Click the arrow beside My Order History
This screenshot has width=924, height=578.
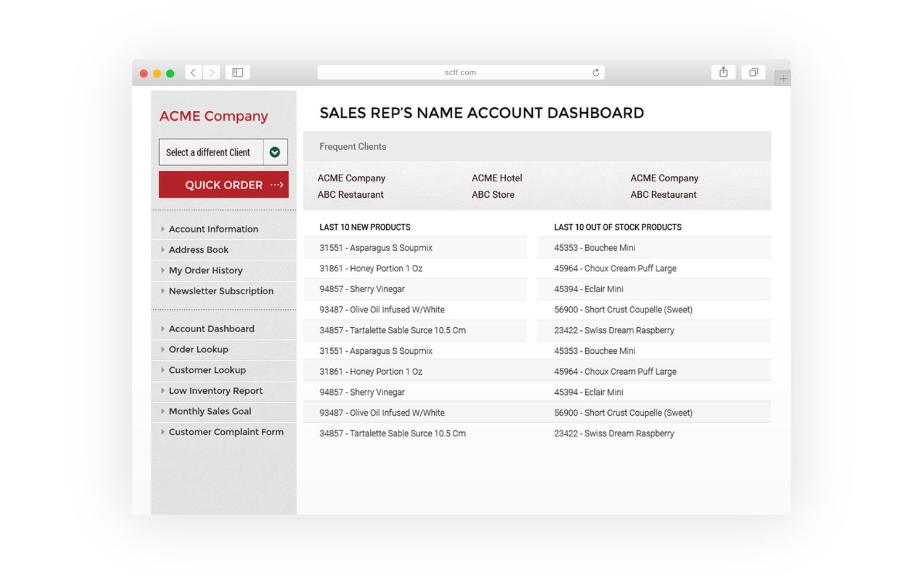(163, 271)
